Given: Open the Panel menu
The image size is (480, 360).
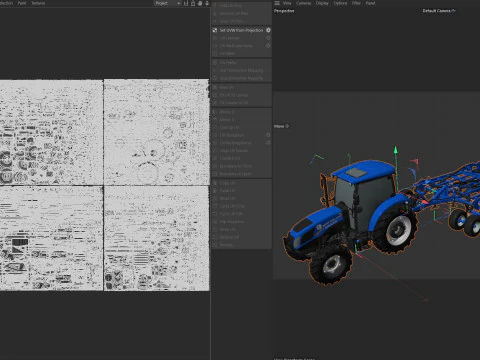Looking at the screenshot, I should [x=370, y=3].
